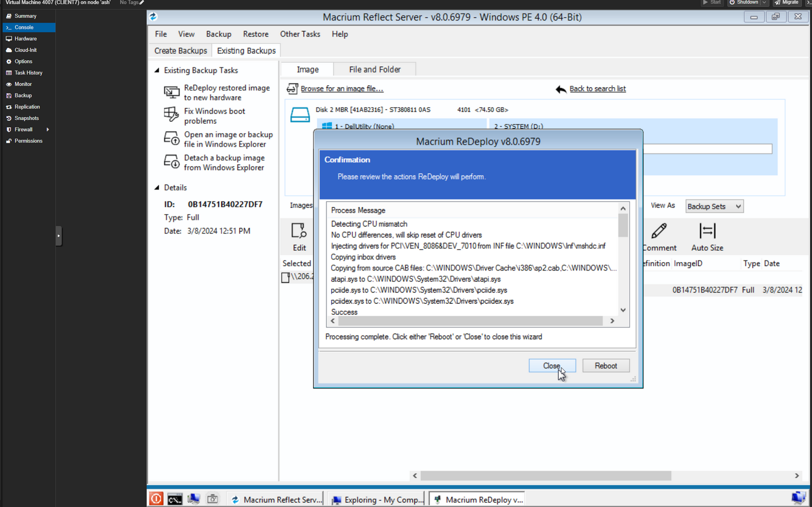Open the Help menu
The image size is (812, 507).
click(340, 34)
